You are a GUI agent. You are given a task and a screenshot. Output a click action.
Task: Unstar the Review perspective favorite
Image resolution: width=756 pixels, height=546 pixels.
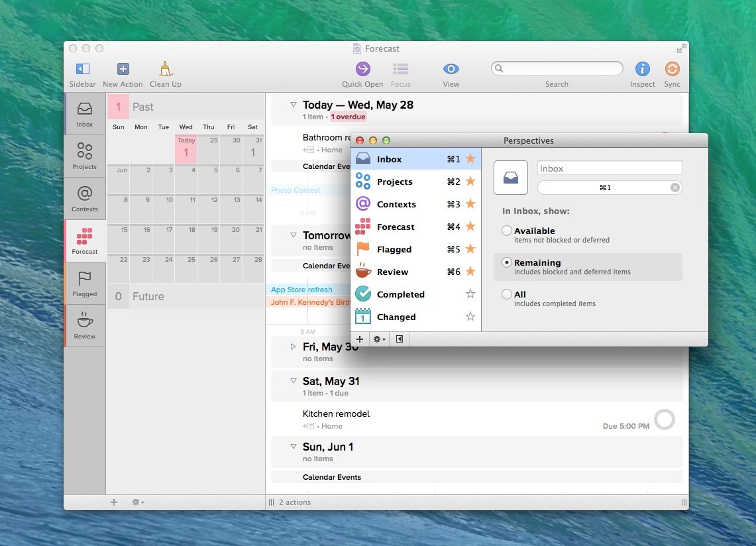click(470, 271)
